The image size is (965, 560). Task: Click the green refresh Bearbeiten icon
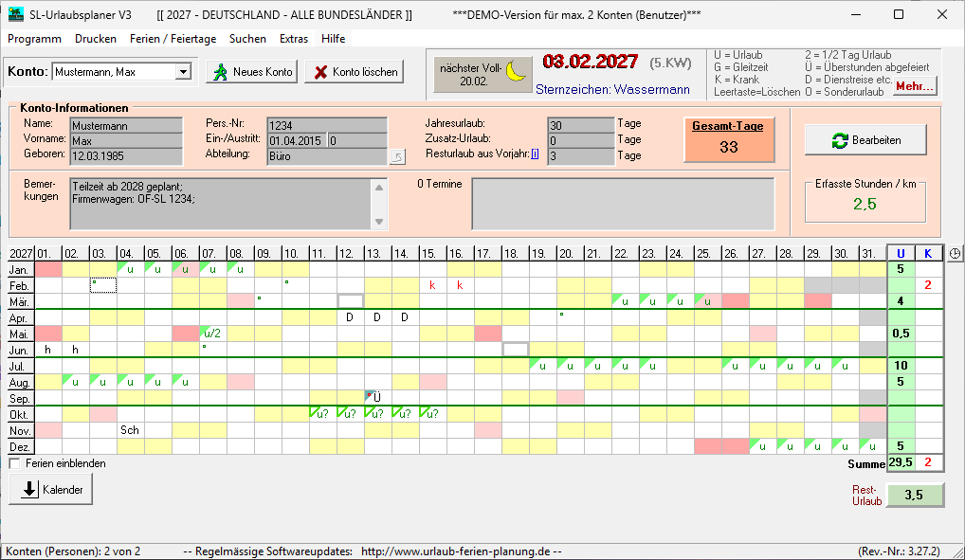[x=840, y=140]
